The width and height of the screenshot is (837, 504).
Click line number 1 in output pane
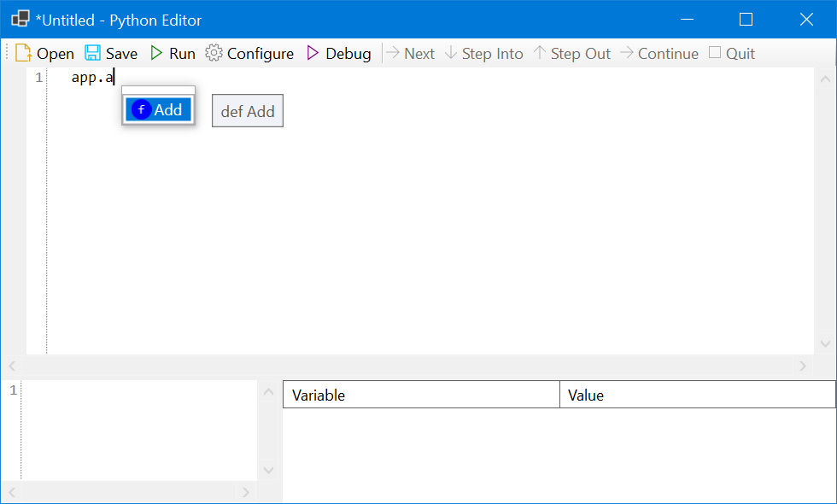point(14,390)
